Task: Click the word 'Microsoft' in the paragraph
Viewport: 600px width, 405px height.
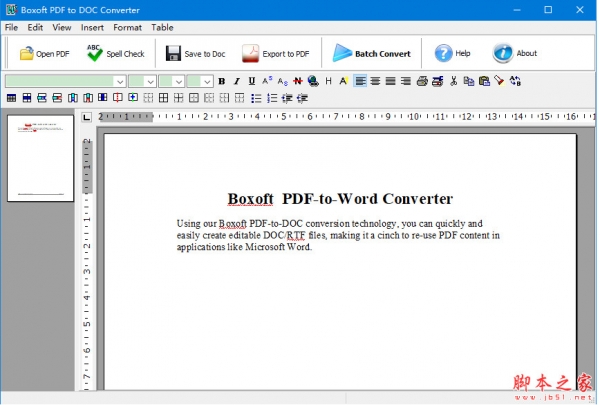Action: coord(265,247)
